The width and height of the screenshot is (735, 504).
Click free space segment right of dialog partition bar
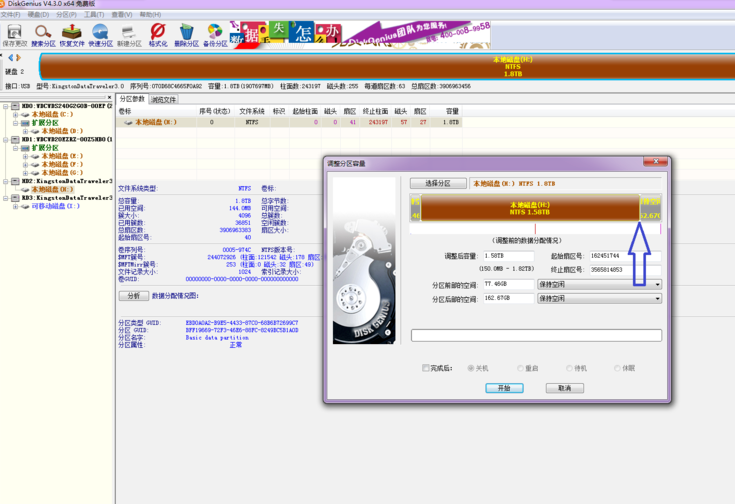[651, 208]
